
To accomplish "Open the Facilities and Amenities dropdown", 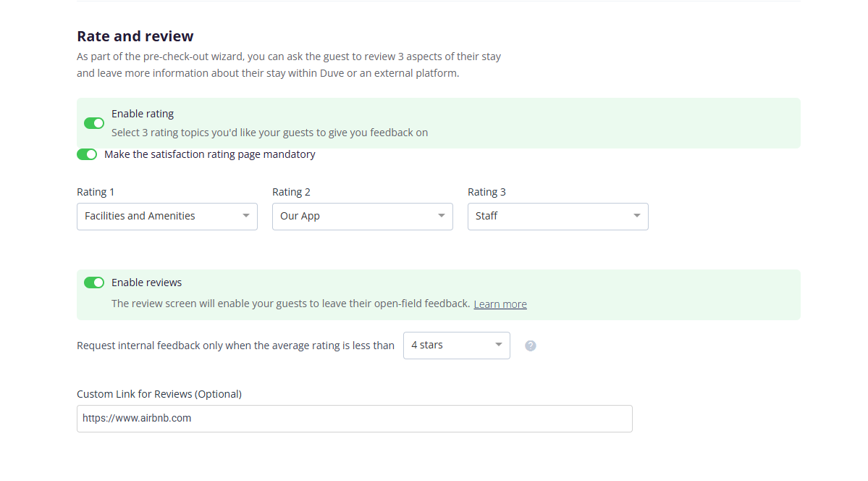I will [x=159, y=216].
